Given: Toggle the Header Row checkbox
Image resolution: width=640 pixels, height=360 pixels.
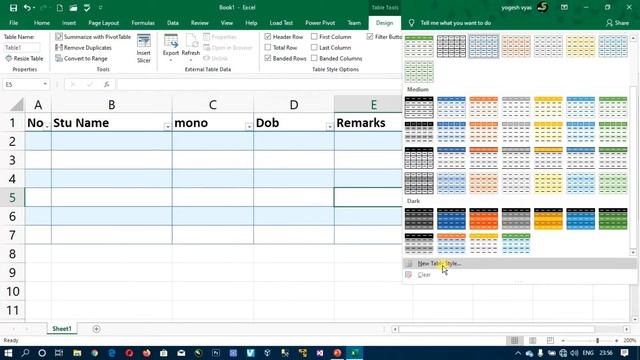Looking at the screenshot, I should (268, 37).
